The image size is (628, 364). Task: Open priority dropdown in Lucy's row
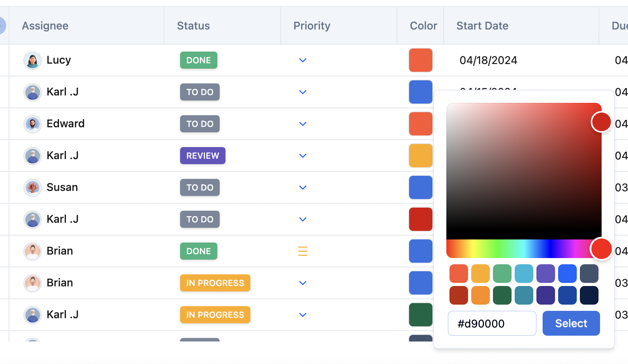(303, 60)
